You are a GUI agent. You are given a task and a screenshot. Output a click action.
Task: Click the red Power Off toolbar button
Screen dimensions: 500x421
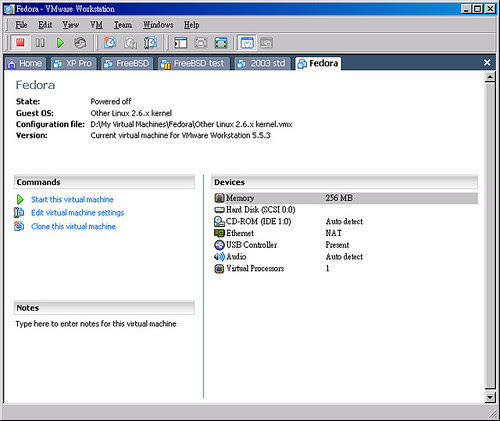tap(20, 43)
